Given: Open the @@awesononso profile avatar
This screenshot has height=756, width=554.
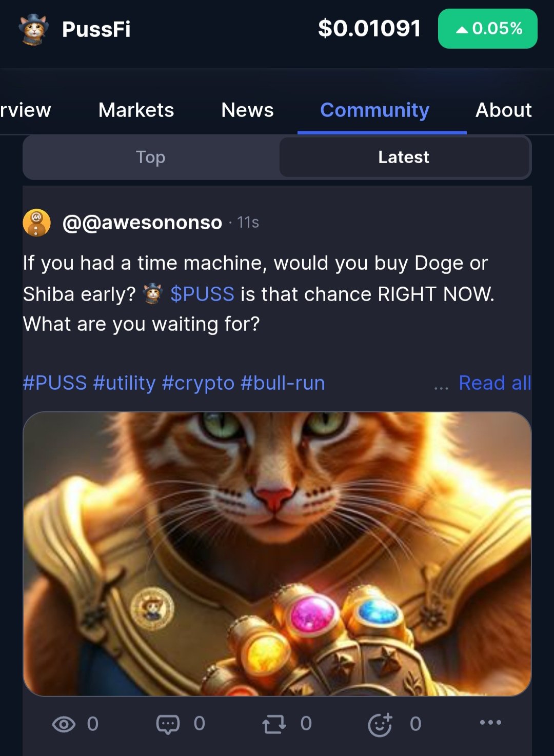Looking at the screenshot, I should tap(37, 223).
